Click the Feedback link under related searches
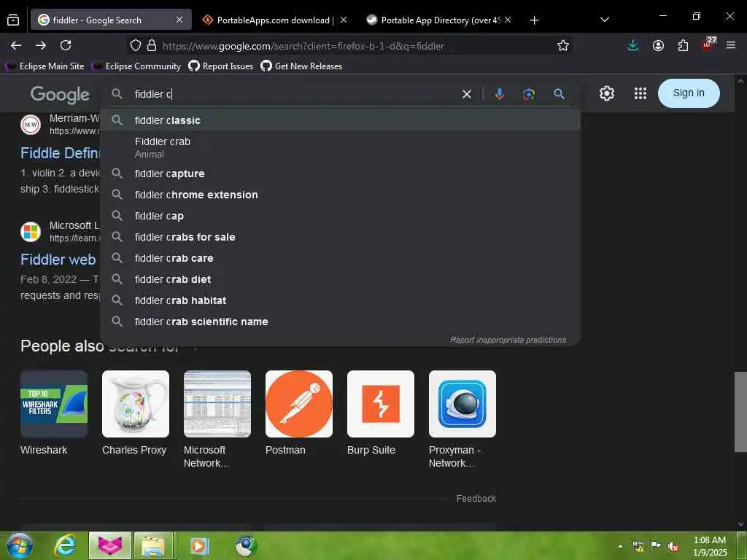This screenshot has width=747, height=560. click(476, 499)
